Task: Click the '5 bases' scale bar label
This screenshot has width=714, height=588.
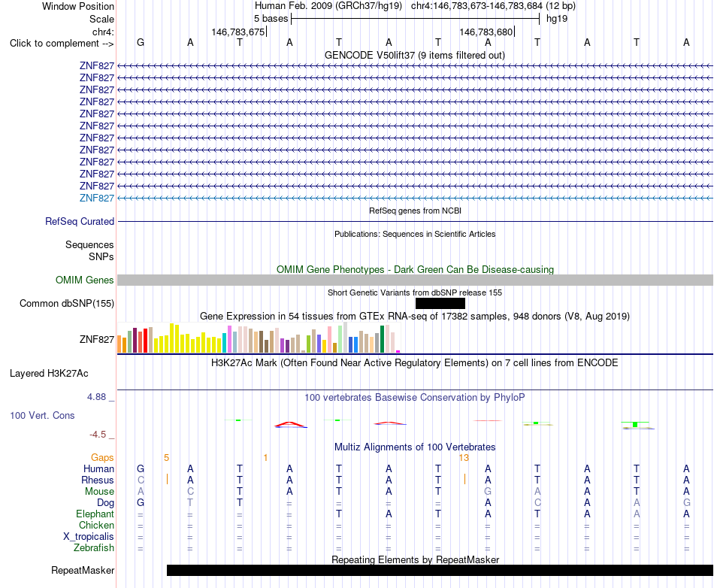Action: [271, 19]
